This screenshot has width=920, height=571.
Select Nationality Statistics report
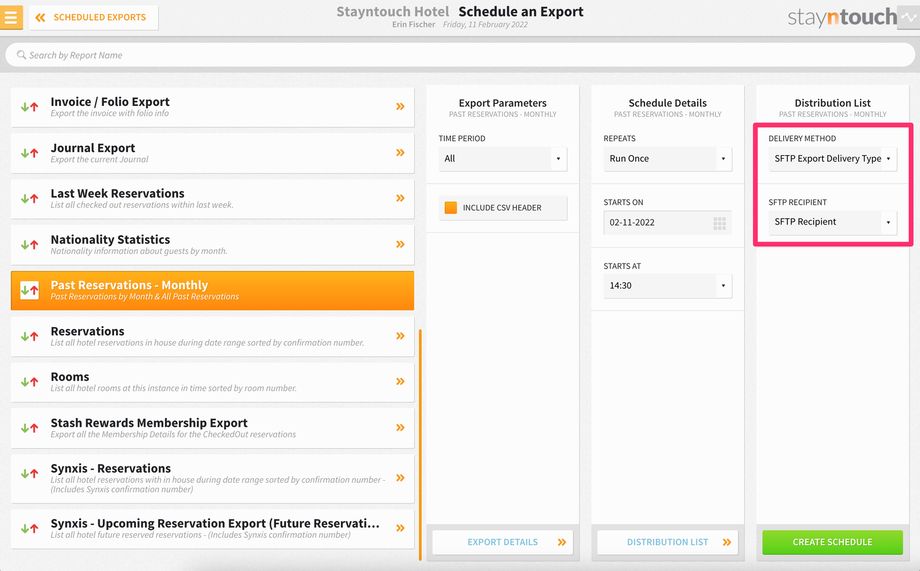click(212, 245)
